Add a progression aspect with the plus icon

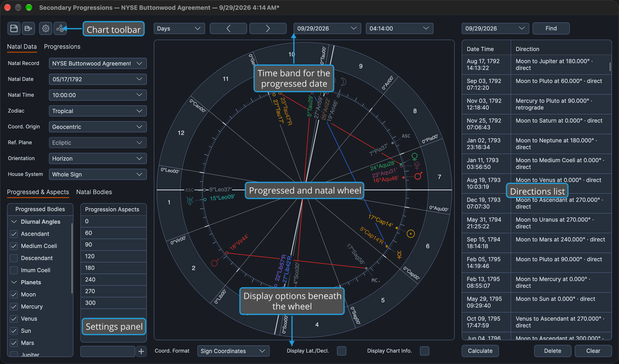pyautogui.click(x=141, y=351)
